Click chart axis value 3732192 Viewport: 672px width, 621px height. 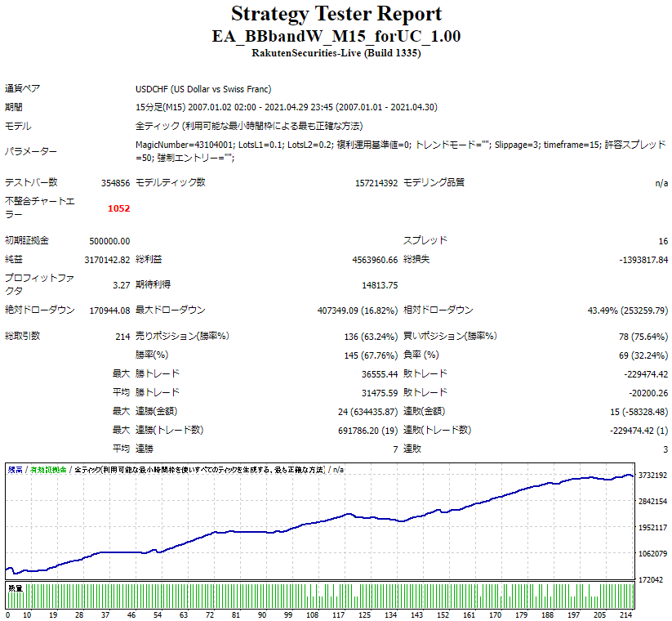(x=652, y=476)
